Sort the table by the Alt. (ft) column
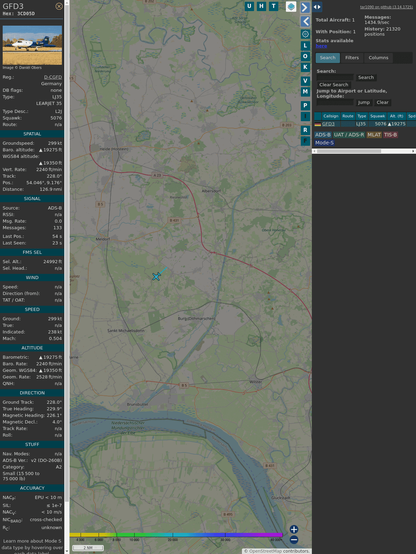 point(397,116)
